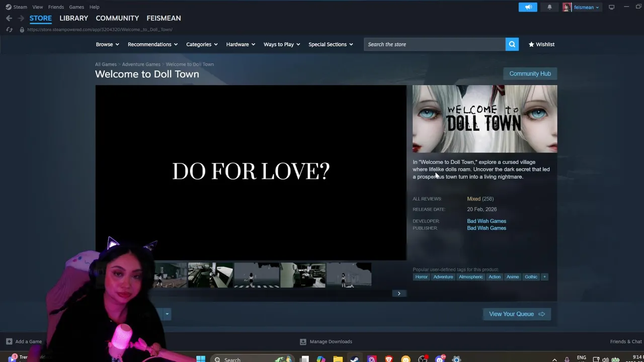Open the Bad Wish Games publisher link
The image size is (644, 362).
point(487,228)
